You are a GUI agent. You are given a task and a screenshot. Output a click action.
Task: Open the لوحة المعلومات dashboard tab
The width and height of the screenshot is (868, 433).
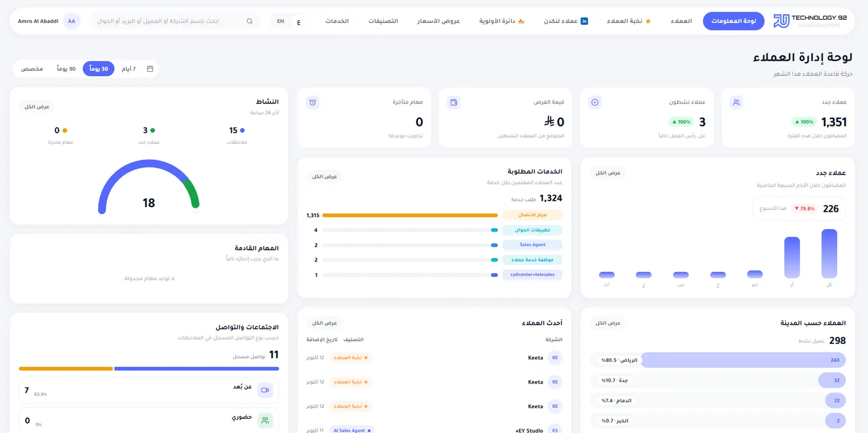point(733,21)
